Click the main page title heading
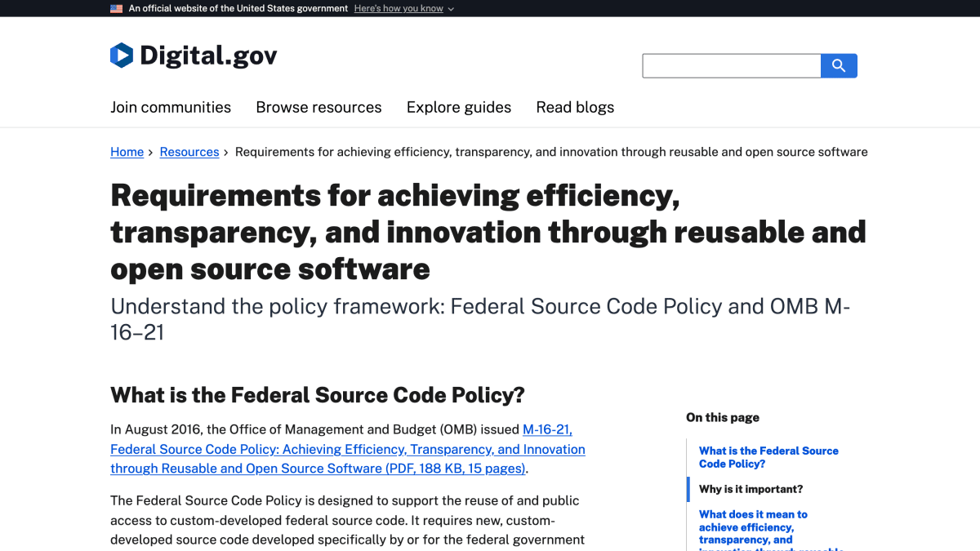980x551 pixels. click(x=488, y=232)
